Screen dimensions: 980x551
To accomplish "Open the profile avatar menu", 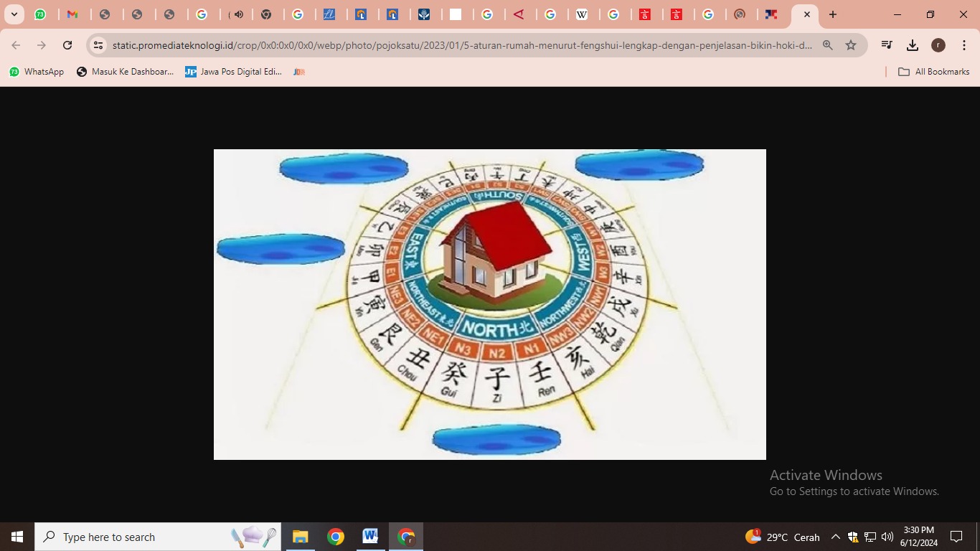I will tap(938, 45).
